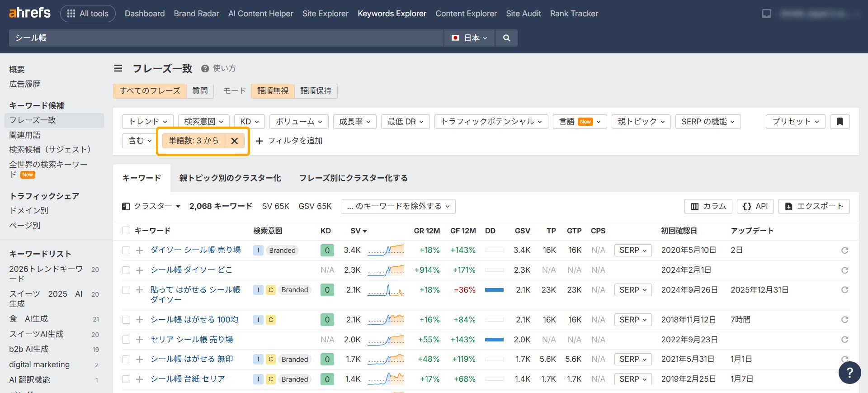
Task: Click plus icon for シール帳 はがせる 100均
Action: (140, 320)
